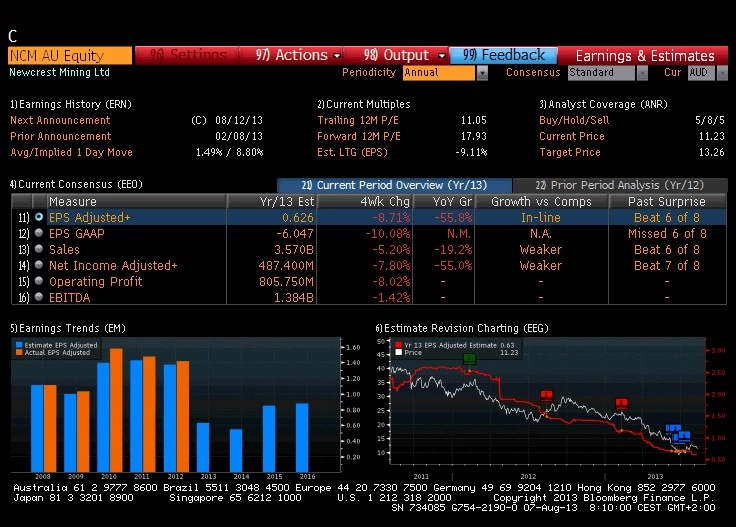The height and width of the screenshot is (527, 736).
Task: Click Operating Profit 805.750M value
Action: pos(286,282)
